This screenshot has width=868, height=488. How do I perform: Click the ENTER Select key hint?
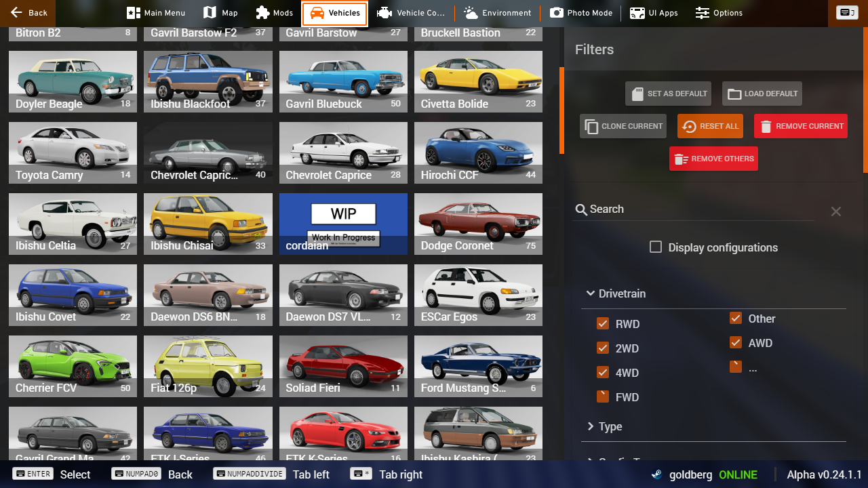pyautogui.click(x=52, y=474)
